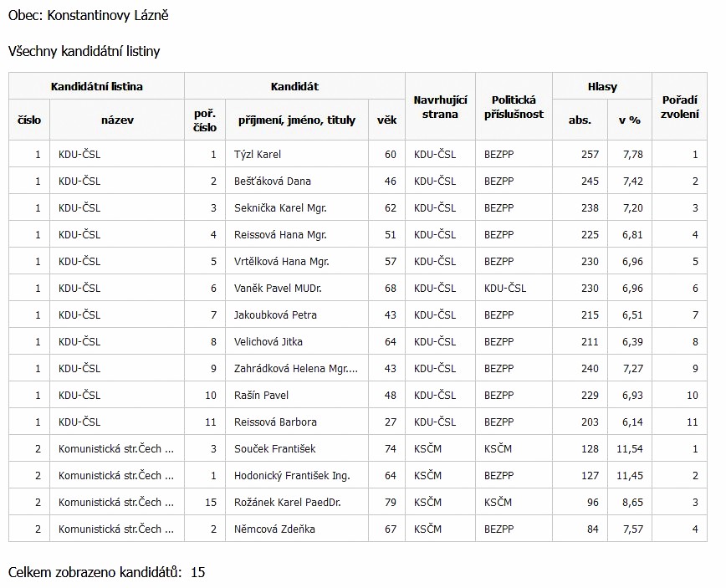Click the "Všechny kandidátní listiny" heading
Screen dimensions: 726x588
[x=84, y=51]
